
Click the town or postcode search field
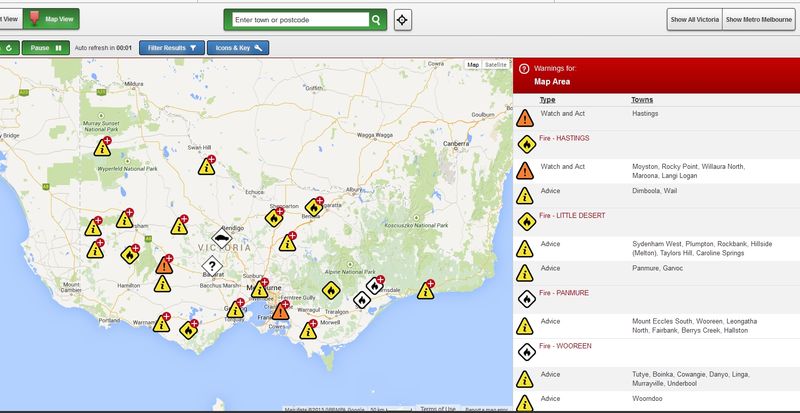click(301, 20)
